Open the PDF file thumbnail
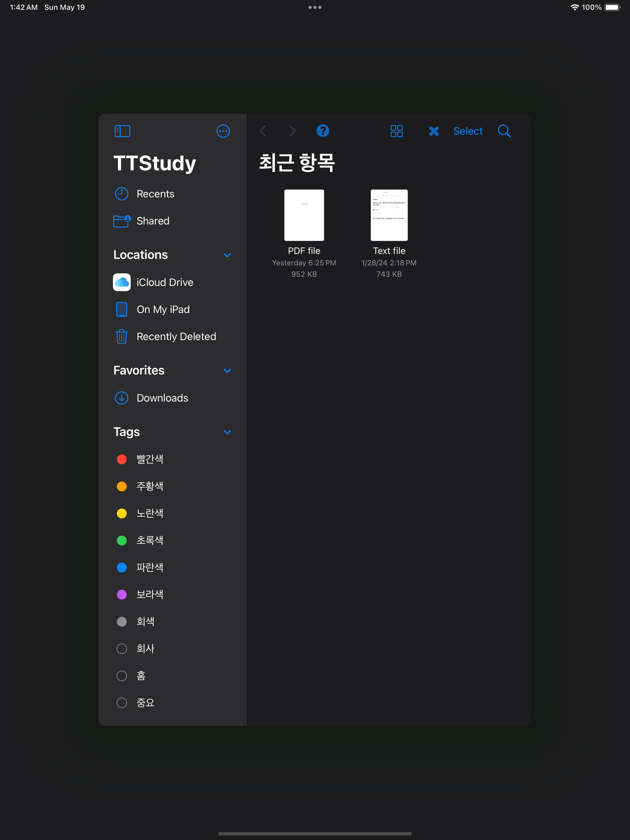 pos(304,215)
